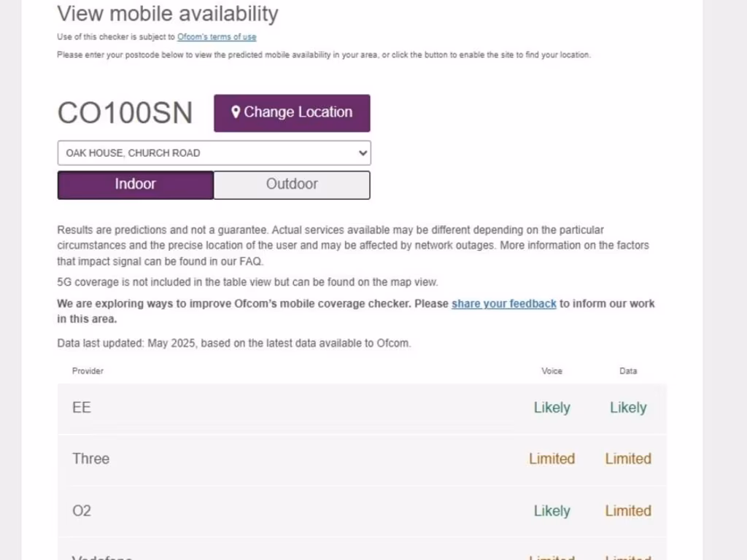The image size is (747, 560).
Task: Select the Indoor coverage toggle
Action: [136, 184]
